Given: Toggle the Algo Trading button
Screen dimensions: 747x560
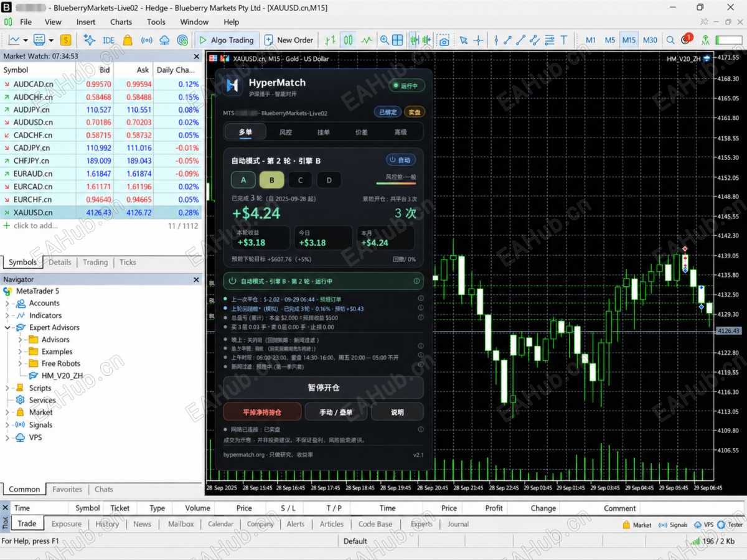Looking at the screenshot, I should (x=226, y=40).
